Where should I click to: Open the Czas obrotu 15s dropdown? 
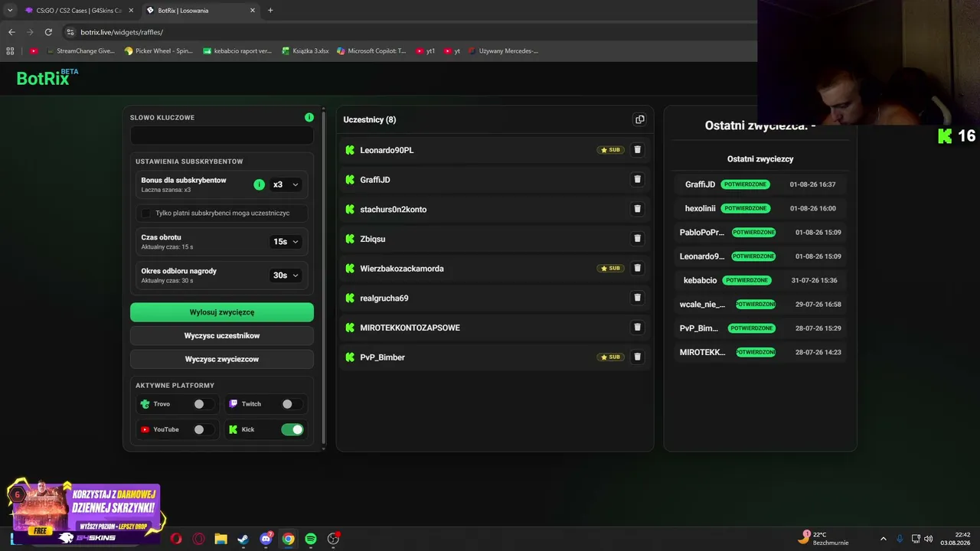[x=286, y=242]
